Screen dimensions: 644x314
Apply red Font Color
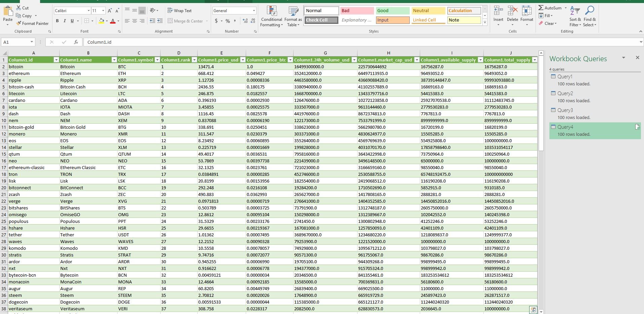click(113, 21)
